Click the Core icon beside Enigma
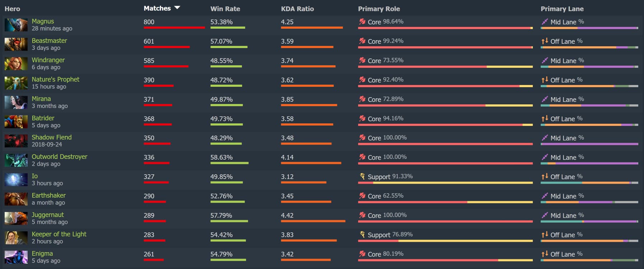Viewport: 644px width, 269px height. point(362,254)
